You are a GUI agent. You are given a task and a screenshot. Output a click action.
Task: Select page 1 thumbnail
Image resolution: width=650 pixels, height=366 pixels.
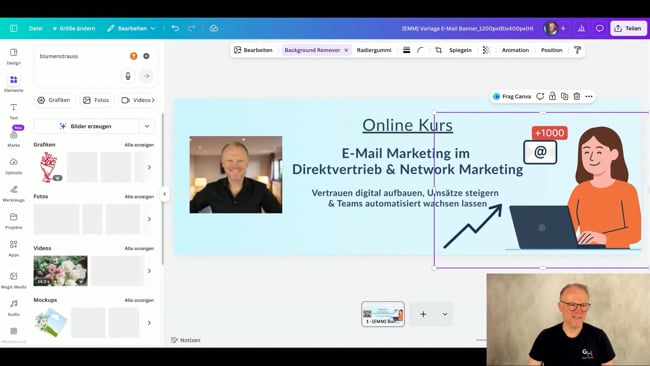[x=383, y=314]
